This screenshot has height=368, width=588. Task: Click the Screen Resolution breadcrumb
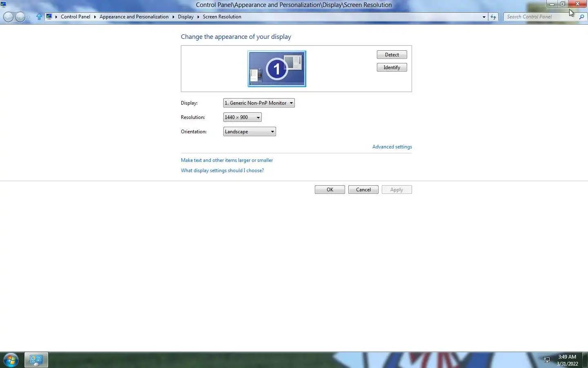pos(222,17)
